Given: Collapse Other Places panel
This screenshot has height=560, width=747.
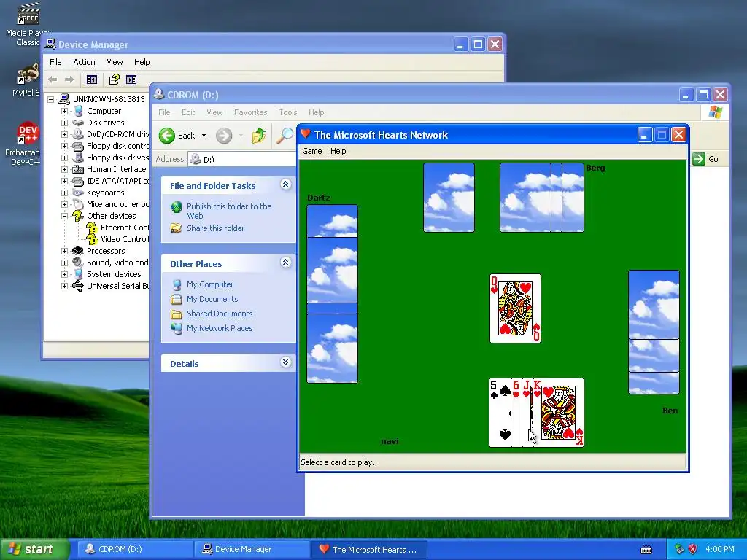Looking at the screenshot, I should pos(285,262).
